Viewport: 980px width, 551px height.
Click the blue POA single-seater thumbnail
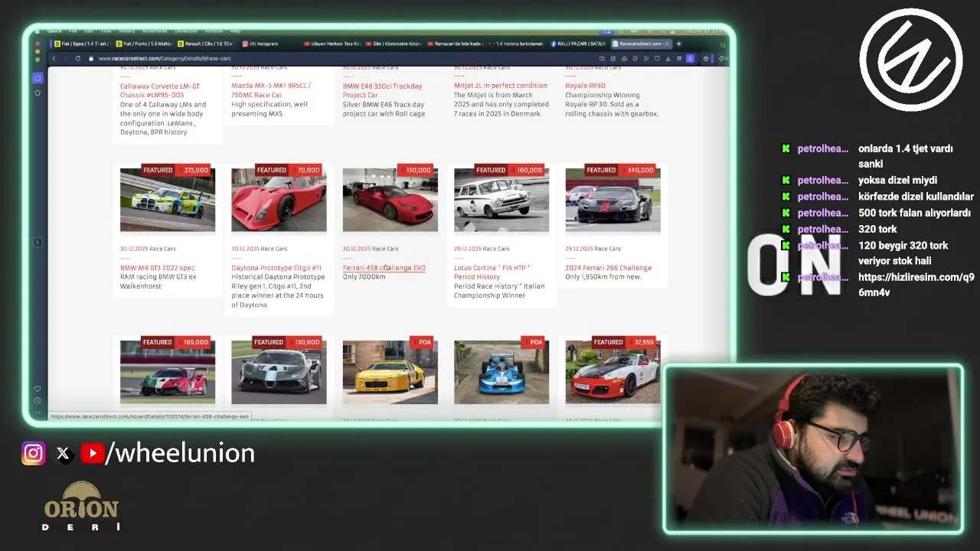click(x=501, y=372)
